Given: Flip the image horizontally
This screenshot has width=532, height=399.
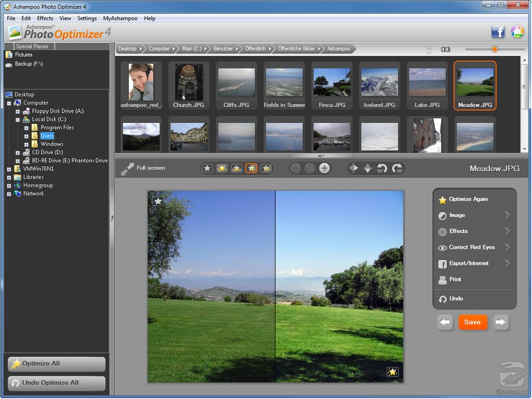Looking at the screenshot, I should coord(354,168).
